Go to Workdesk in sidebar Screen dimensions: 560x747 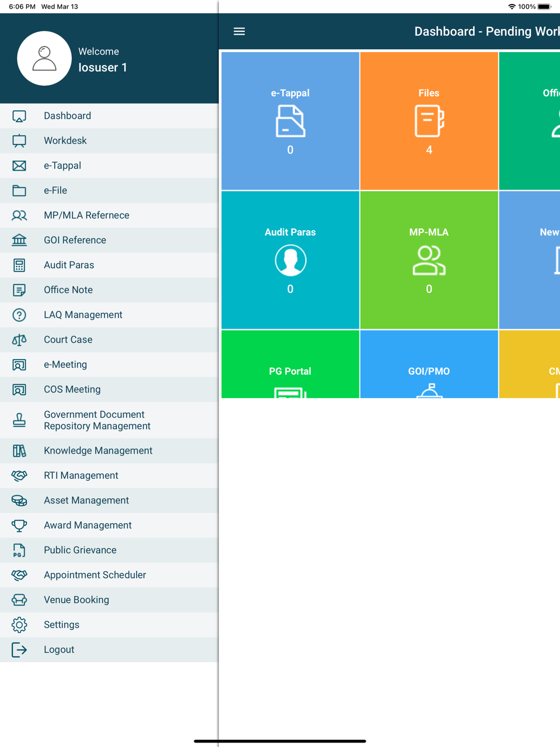109,141
